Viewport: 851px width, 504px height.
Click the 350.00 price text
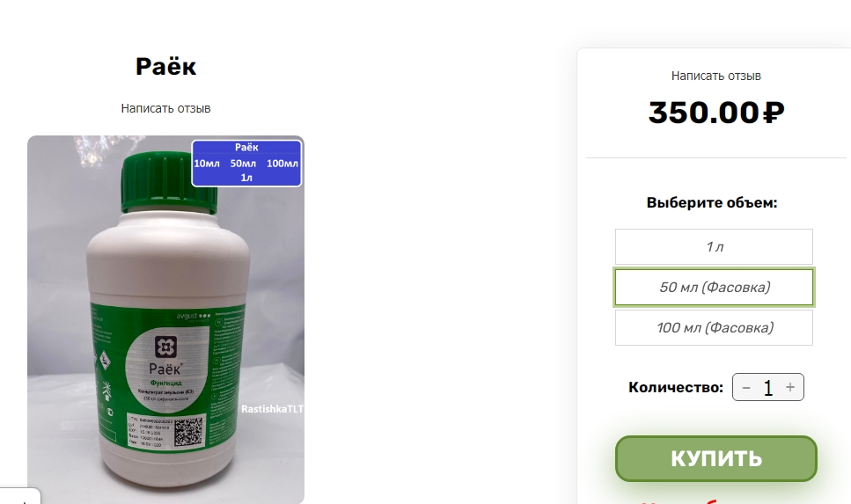[703, 113]
